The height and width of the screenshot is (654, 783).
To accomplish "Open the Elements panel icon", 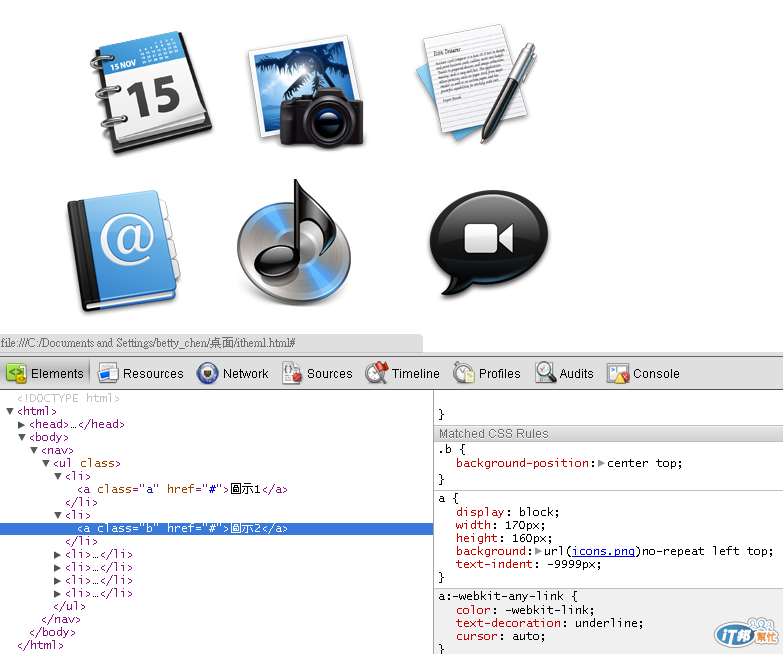I will (16, 373).
